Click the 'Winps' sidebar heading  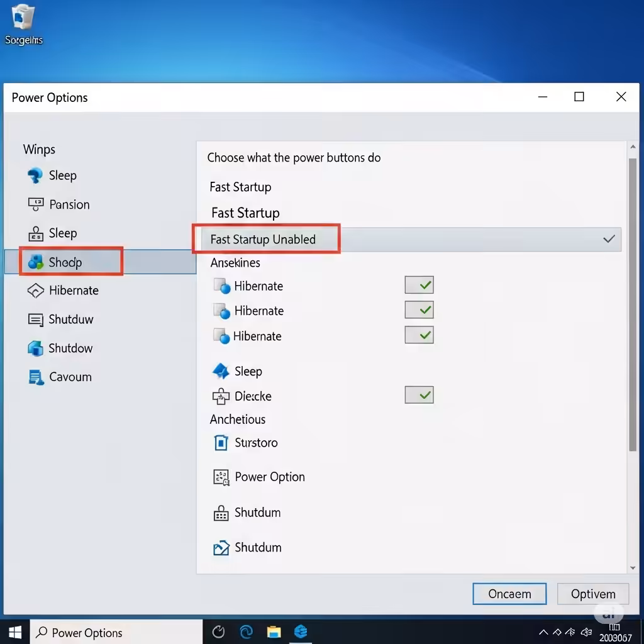click(39, 150)
